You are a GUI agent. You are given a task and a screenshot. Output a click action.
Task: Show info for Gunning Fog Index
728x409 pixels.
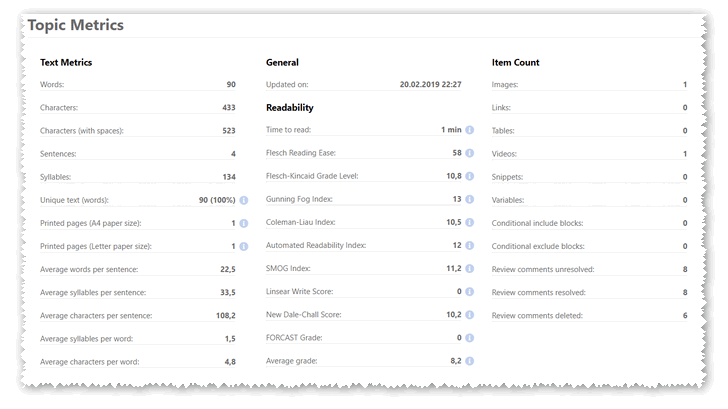click(470, 199)
